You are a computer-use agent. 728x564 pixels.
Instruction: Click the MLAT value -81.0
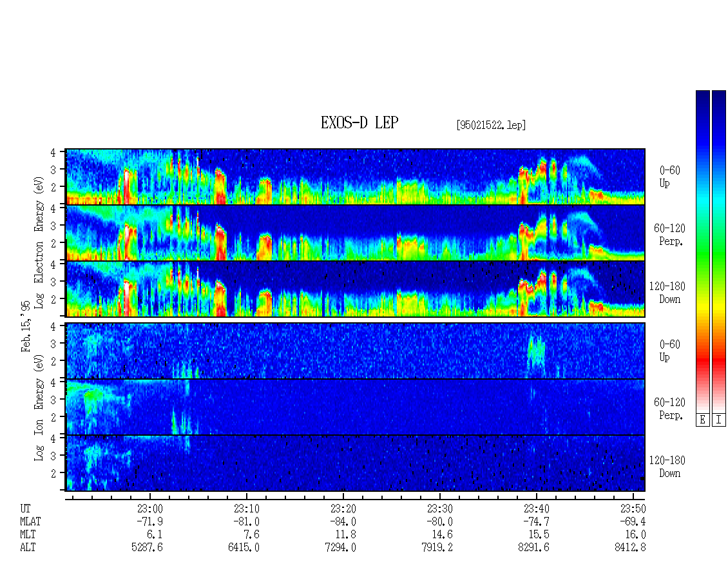(x=246, y=521)
